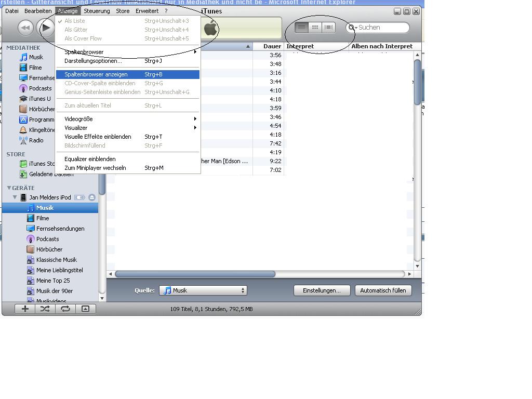Collapse the GERÄTE section
The image size is (532, 399).
coord(9,188)
